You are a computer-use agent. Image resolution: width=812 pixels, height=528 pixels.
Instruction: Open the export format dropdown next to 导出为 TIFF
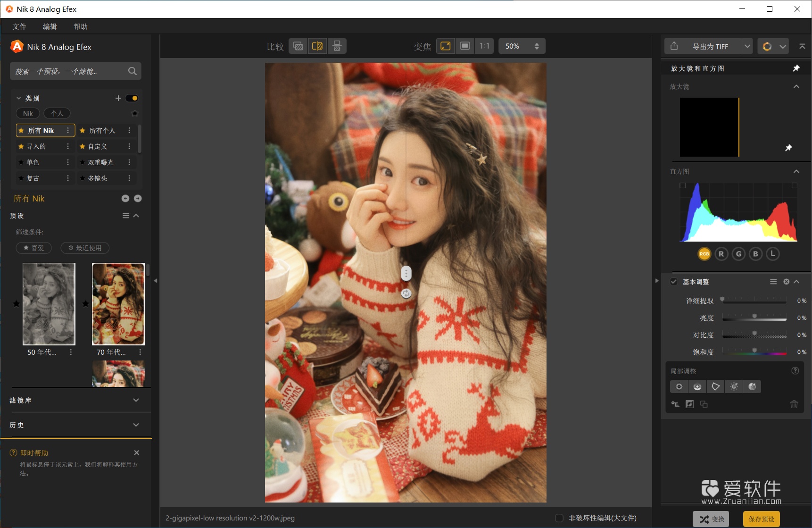coord(747,46)
